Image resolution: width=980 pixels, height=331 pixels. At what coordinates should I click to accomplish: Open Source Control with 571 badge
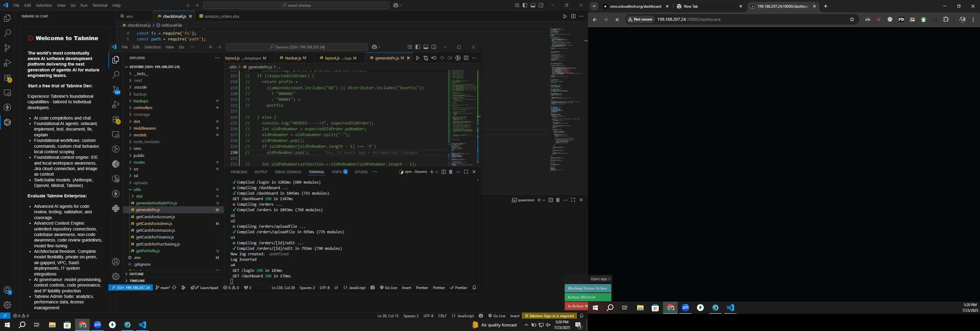(x=116, y=90)
